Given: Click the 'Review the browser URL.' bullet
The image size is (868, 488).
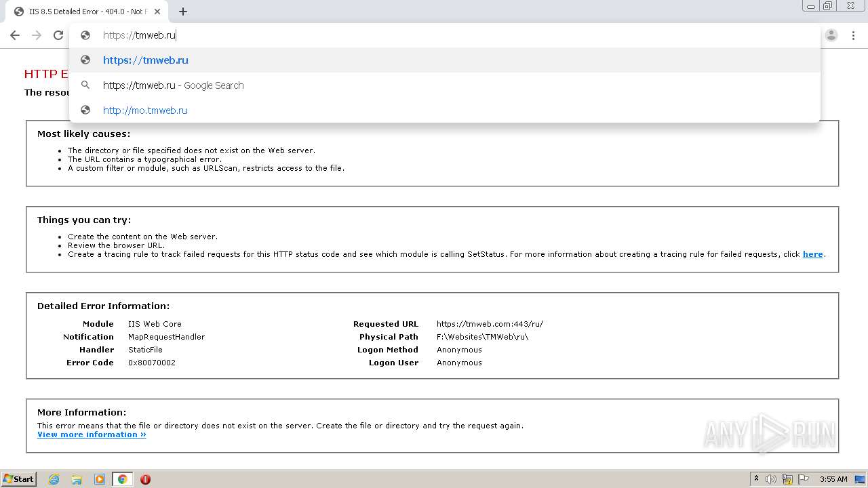Looking at the screenshot, I should [116, 245].
